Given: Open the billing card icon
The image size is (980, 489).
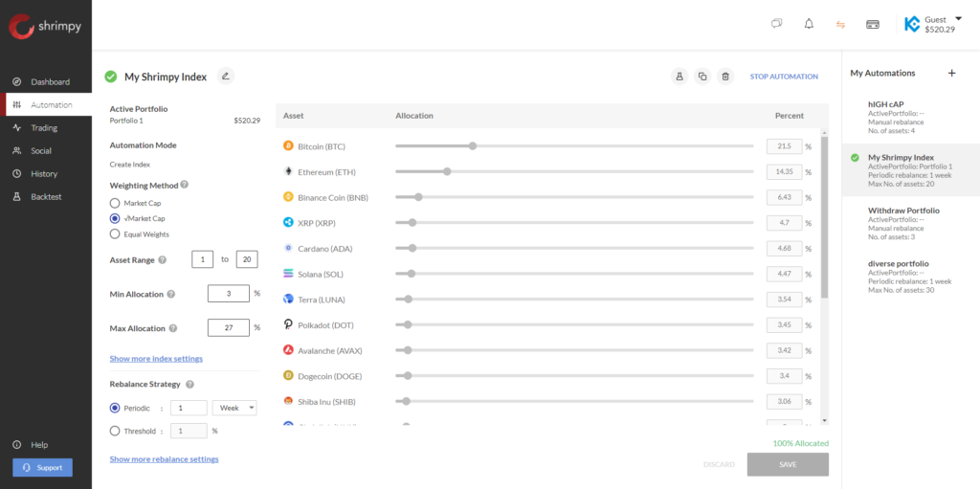Looking at the screenshot, I should (x=873, y=24).
